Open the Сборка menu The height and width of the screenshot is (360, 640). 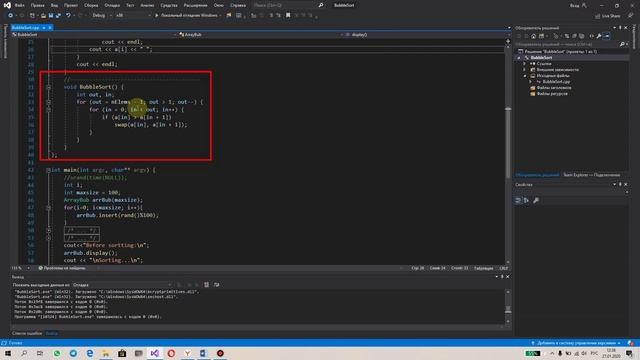click(x=91, y=5)
